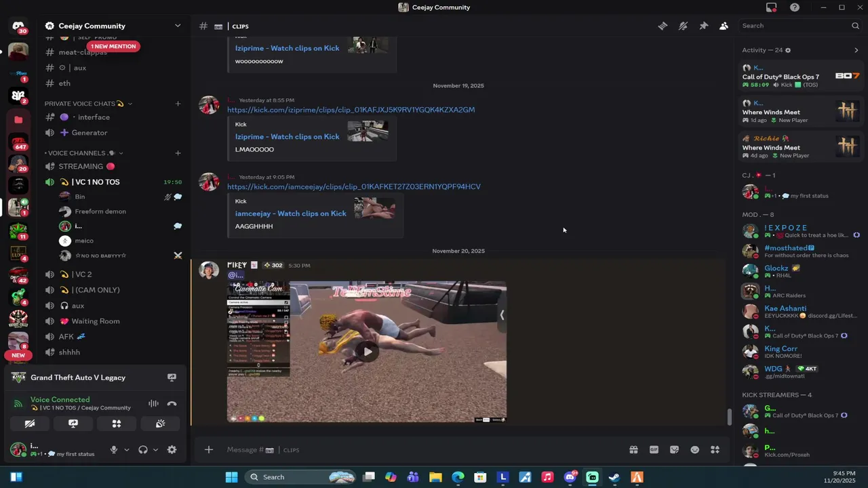The image size is (868, 488).
Task: Open Kae Ashanti member profile
Action: click(801, 312)
